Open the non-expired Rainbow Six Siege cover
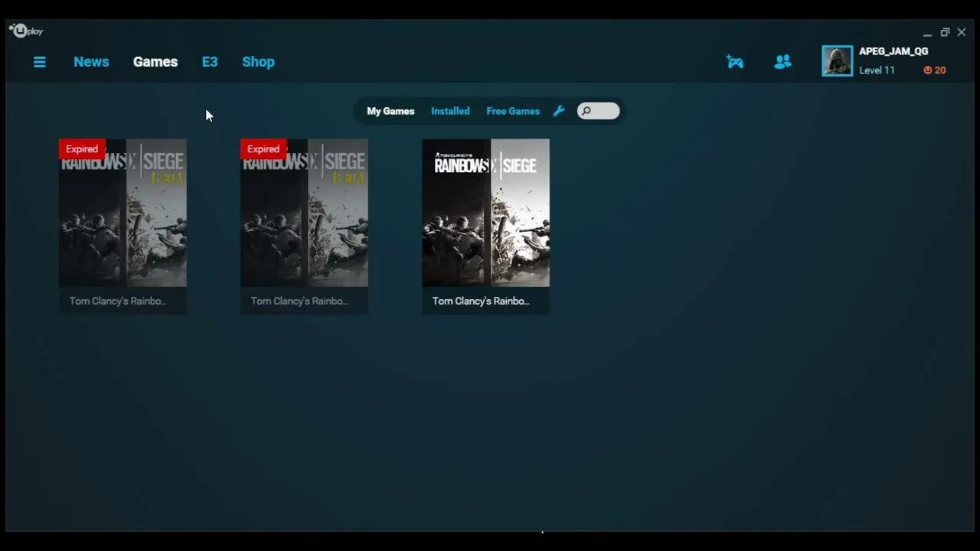The width and height of the screenshot is (980, 551). (x=485, y=213)
